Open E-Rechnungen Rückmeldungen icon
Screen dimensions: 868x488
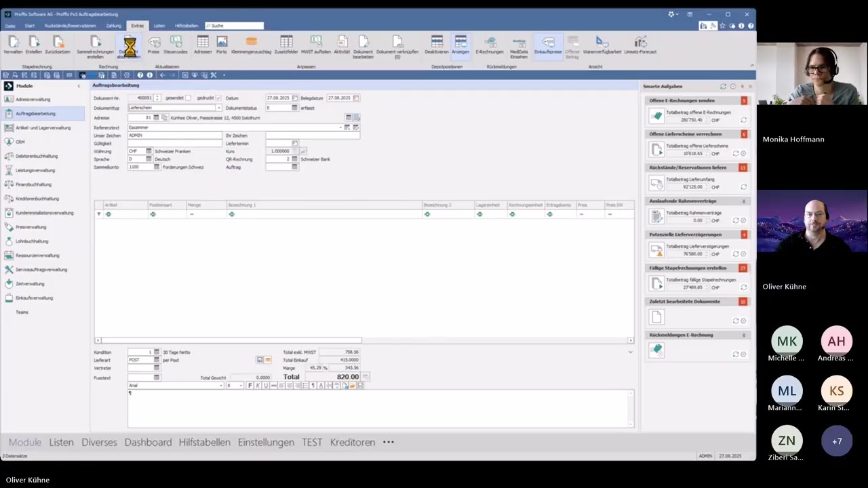[x=490, y=45]
